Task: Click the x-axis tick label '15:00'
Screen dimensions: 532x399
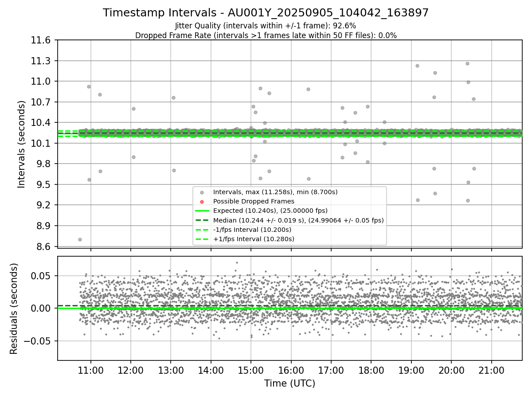Action: click(x=251, y=370)
